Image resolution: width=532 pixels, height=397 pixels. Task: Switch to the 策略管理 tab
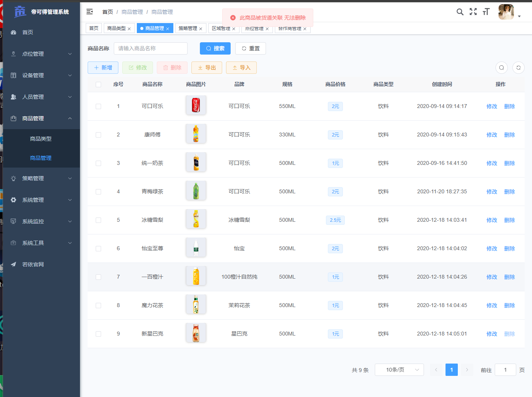tap(188, 28)
